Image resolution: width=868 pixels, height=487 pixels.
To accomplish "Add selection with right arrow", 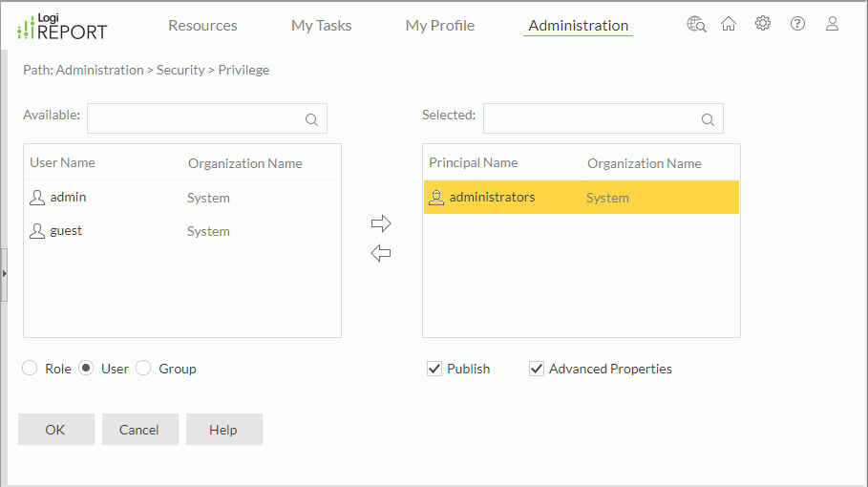I will pyautogui.click(x=381, y=223).
